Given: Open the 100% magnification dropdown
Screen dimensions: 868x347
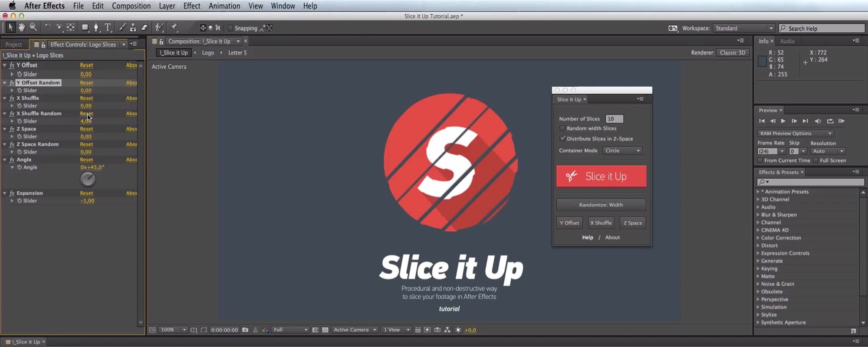Looking at the screenshot, I should 173,330.
